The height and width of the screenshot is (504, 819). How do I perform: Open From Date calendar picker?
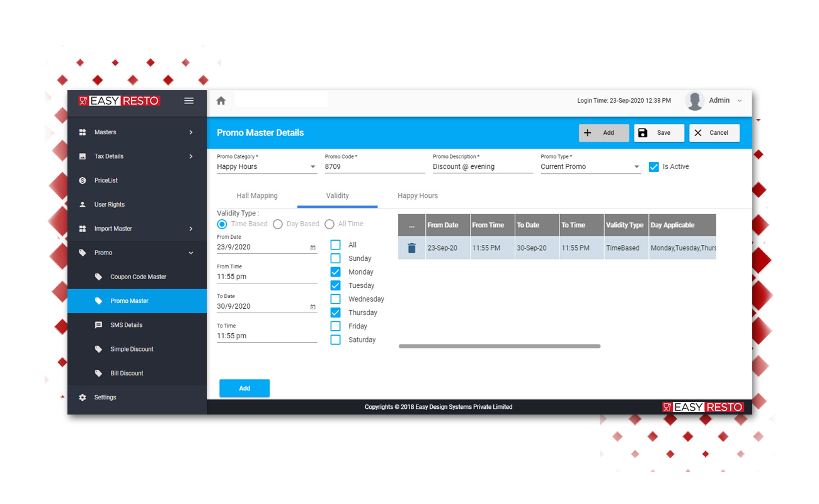(x=313, y=248)
